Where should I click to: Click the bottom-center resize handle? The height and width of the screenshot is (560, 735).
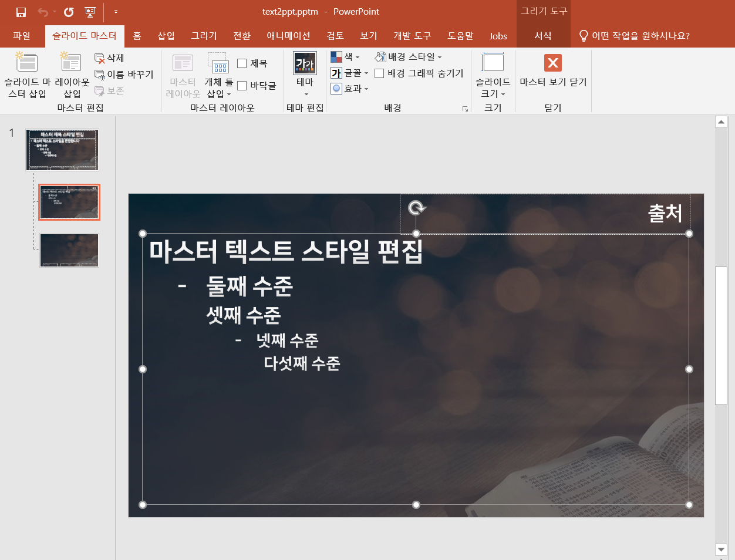pos(416,505)
